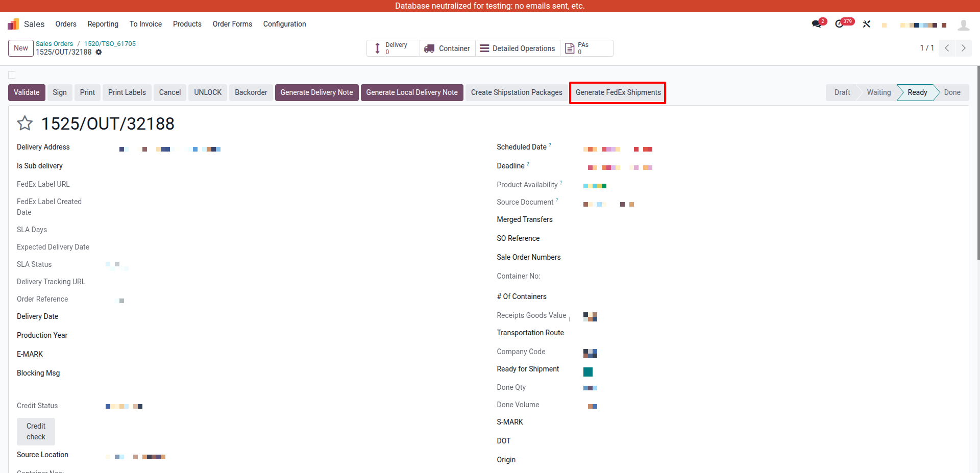The image size is (980, 473).
Task: Click the Backorder button
Action: click(251, 92)
